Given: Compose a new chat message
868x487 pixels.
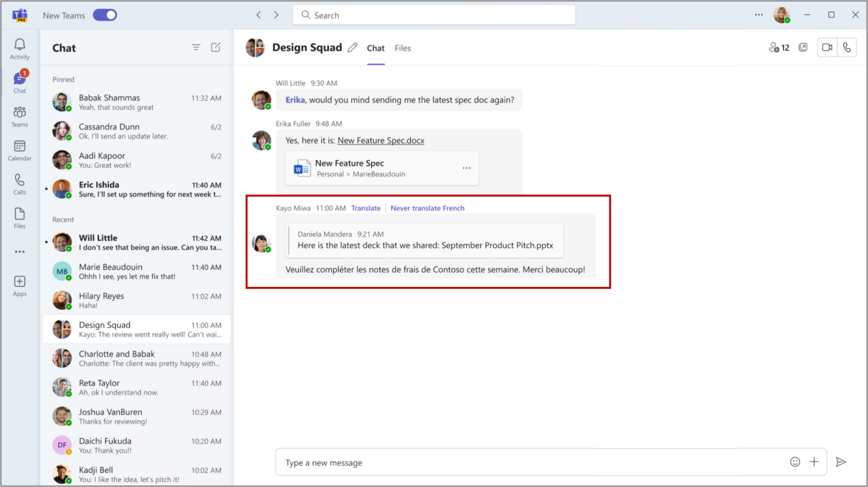Looking at the screenshot, I should pyautogui.click(x=215, y=47).
